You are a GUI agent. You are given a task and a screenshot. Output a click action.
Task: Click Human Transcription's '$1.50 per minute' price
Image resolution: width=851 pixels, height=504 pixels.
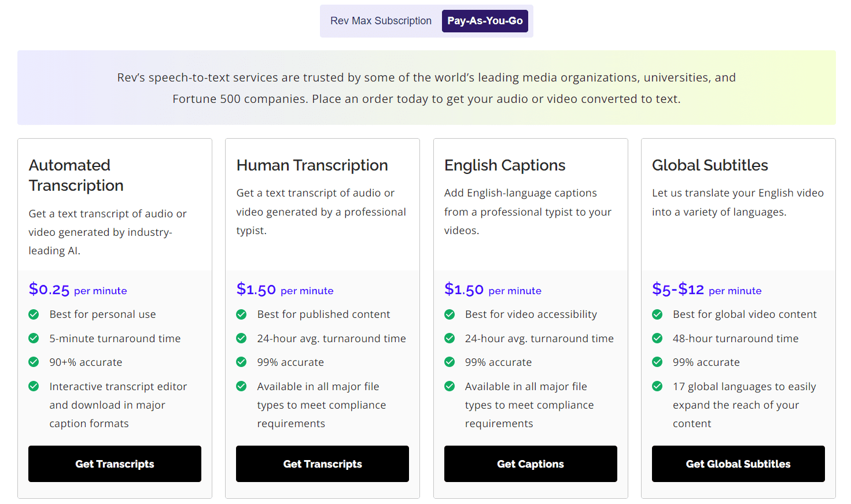point(285,290)
